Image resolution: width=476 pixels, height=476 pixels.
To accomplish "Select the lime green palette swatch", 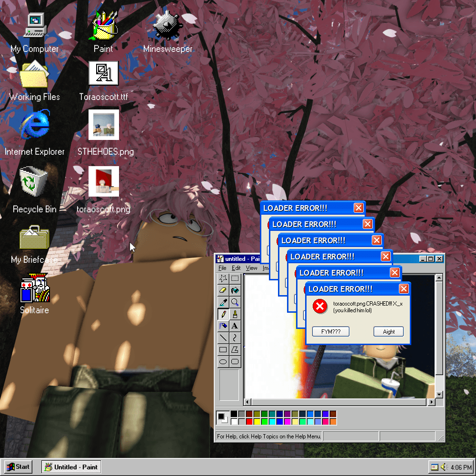I will 265,421.
